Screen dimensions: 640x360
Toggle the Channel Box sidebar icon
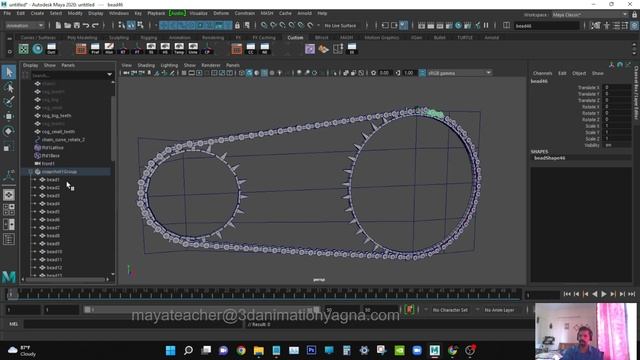tap(634, 25)
